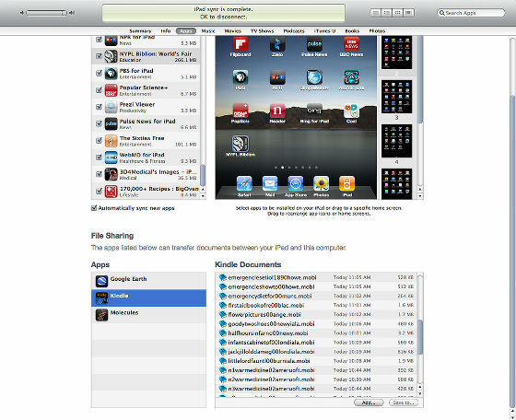Viewport: 516px width, 420px height.
Task: Open the Photos tab
Action: (377, 31)
